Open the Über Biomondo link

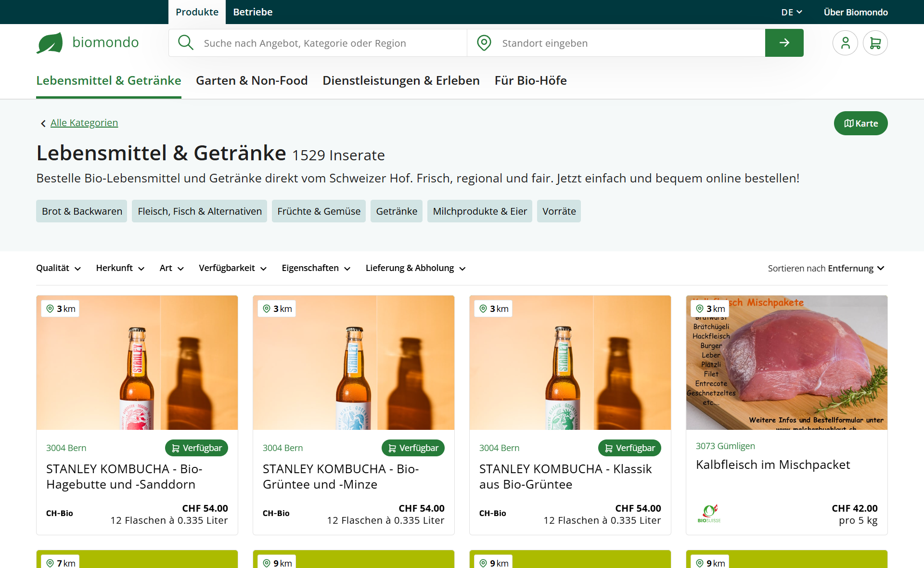[855, 12]
